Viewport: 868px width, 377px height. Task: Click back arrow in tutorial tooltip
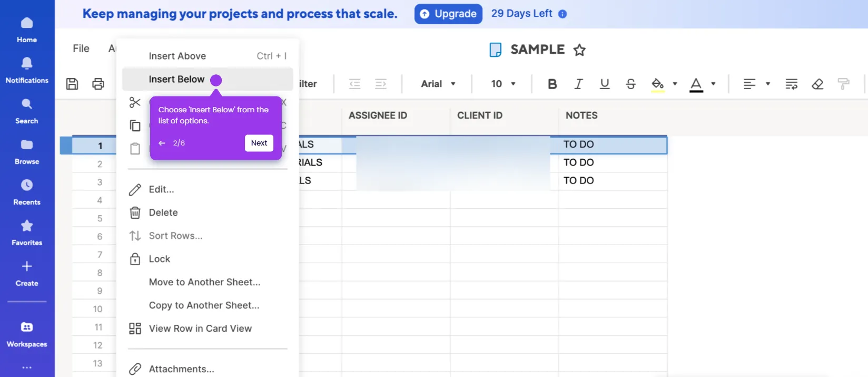click(x=162, y=143)
